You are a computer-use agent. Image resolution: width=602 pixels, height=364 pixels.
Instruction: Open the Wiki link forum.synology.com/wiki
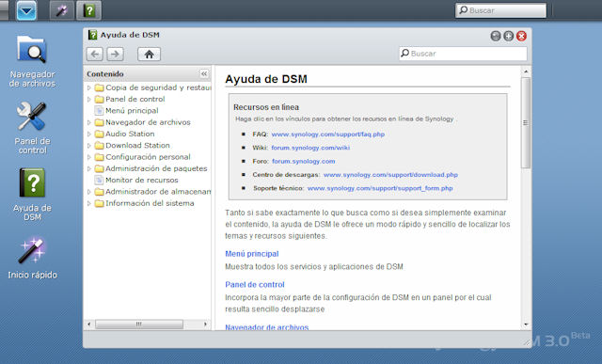310,148
